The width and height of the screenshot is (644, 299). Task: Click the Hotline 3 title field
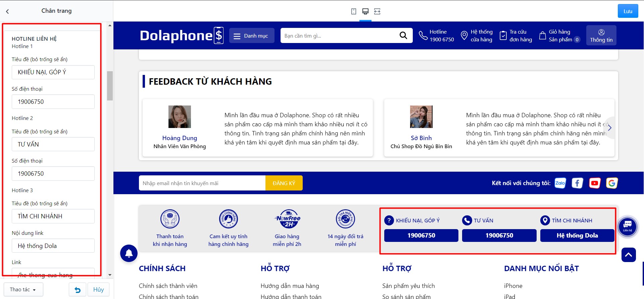(x=53, y=216)
